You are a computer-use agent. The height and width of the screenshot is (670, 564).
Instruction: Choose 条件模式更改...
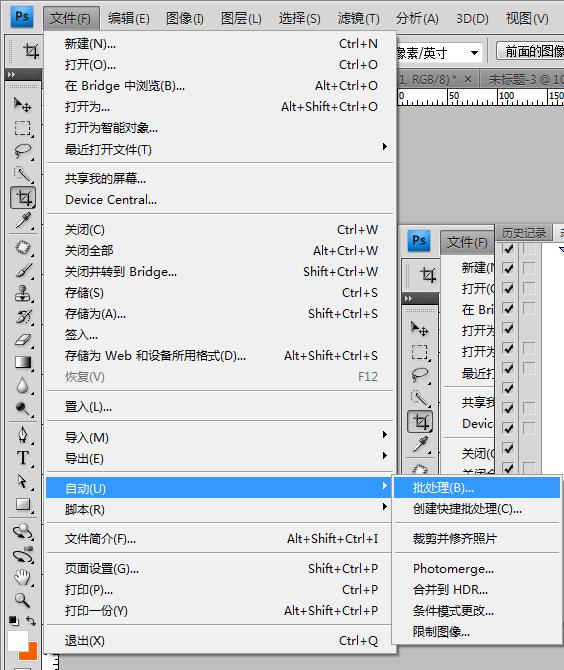[x=477, y=611]
